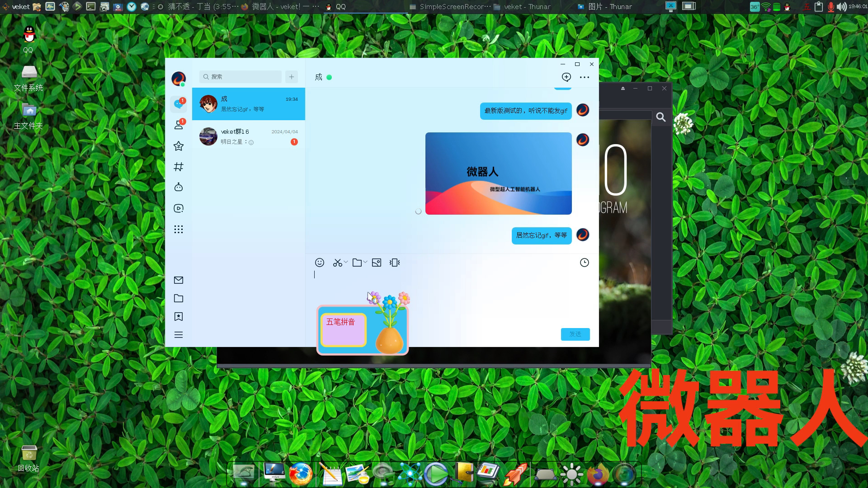Image resolution: width=868 pixels, height=488 pixels.
Task: Switch to SimpleScreenRecorder taskbar entry
Action: coord(450,6)
